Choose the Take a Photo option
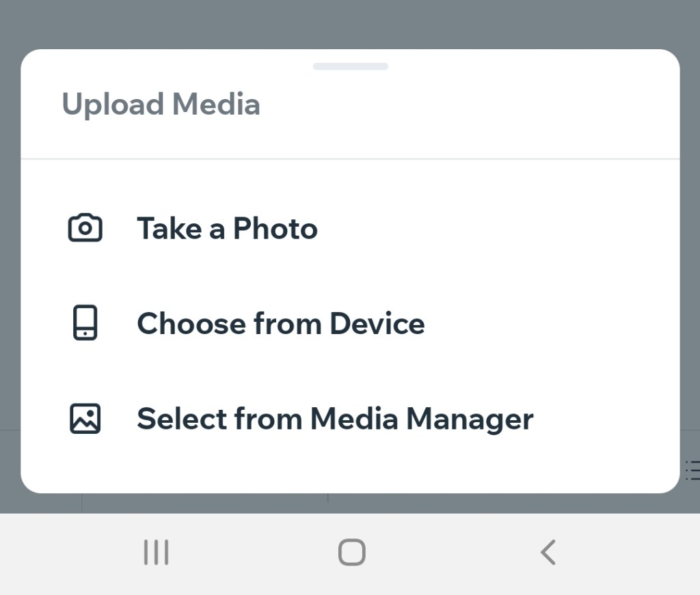Image resolution: width=700 pixels, height=595 pixels. [227, 228]
